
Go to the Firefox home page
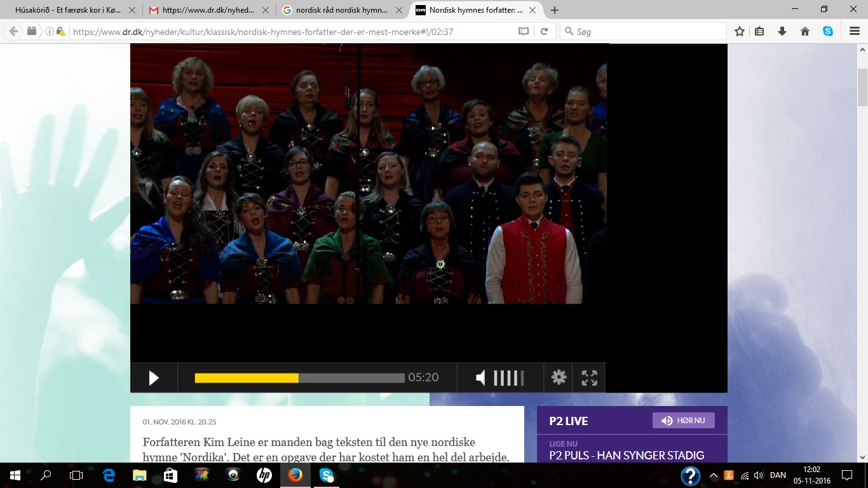point(805,31)
